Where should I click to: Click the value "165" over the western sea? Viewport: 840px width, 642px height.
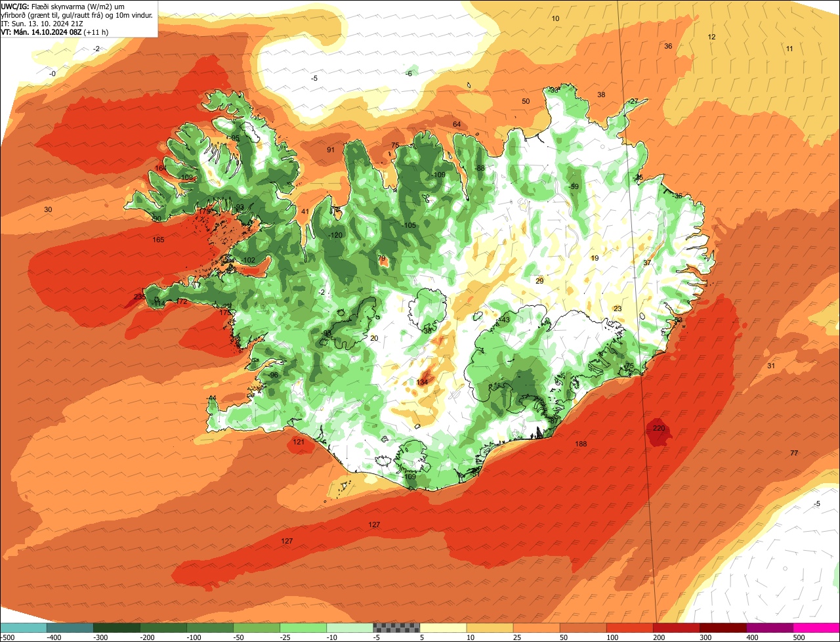tap(158, 240)
